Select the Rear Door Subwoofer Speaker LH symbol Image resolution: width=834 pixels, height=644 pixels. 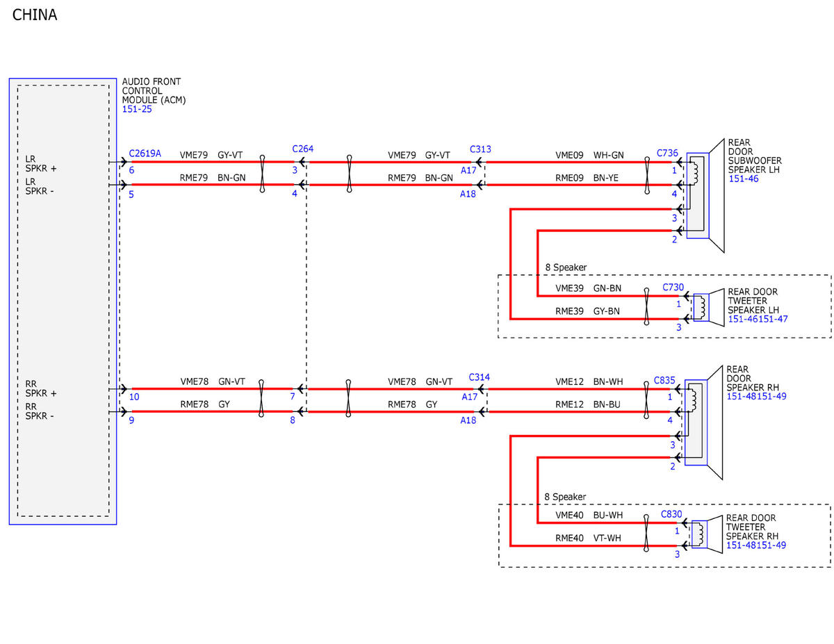705,195
